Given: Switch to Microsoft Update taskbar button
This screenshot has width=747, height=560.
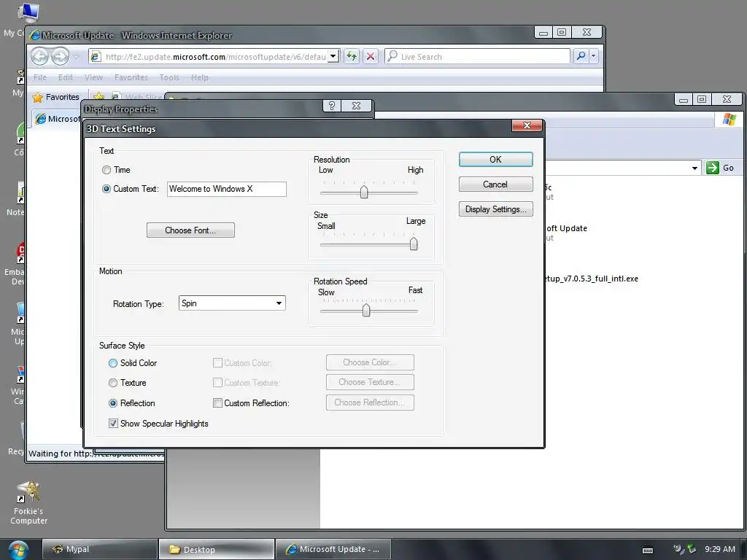Looking at the screenshot, I should pyautogui.click(x=333, y=549).
